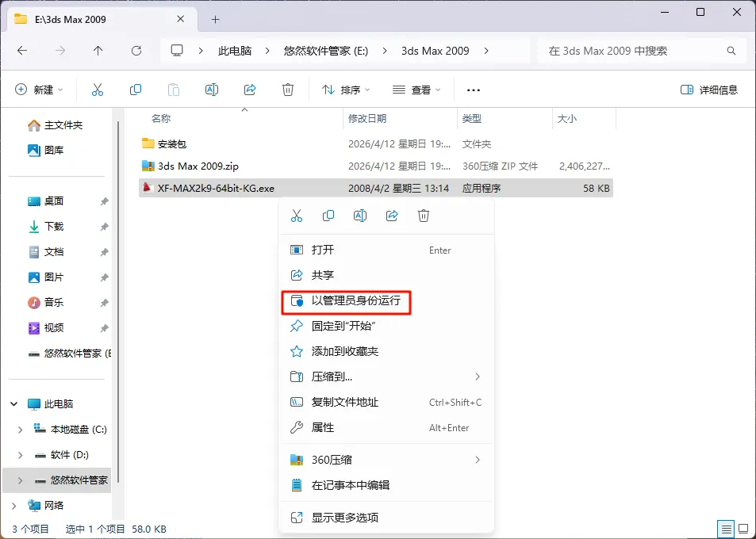The height and width of the screenshot is (539, 756).
Task: Expand 压缩到... submenu
Action: 478,377
